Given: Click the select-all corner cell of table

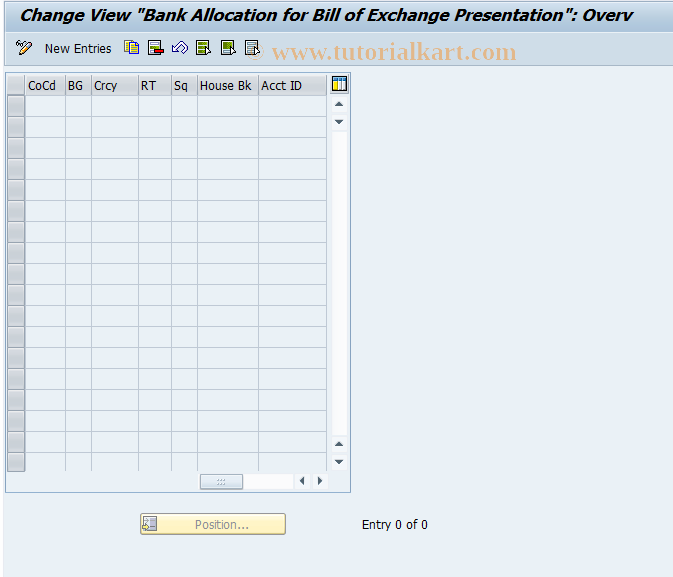Looking at the screenshot, I should [x=16, y=85].
